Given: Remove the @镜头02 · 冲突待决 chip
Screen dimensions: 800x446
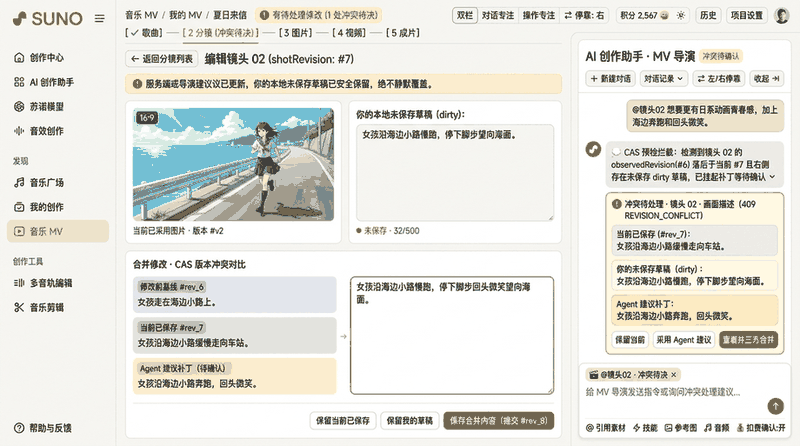Looking at the screenshot, I should (x=673, y=375).
